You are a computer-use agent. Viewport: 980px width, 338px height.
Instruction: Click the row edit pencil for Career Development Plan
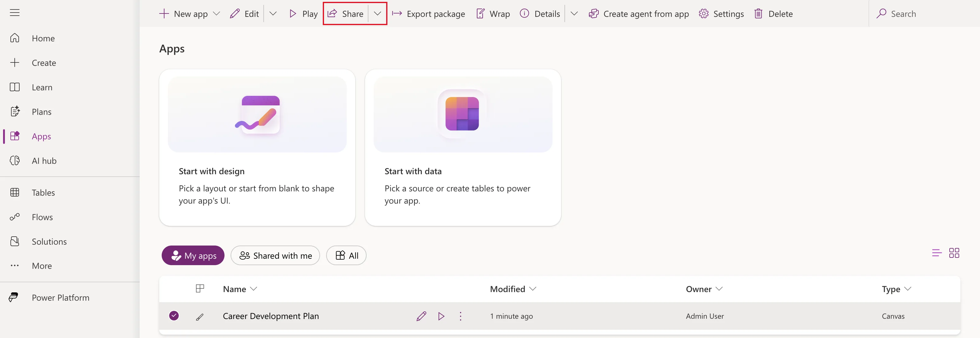click(x=421, y=316)
